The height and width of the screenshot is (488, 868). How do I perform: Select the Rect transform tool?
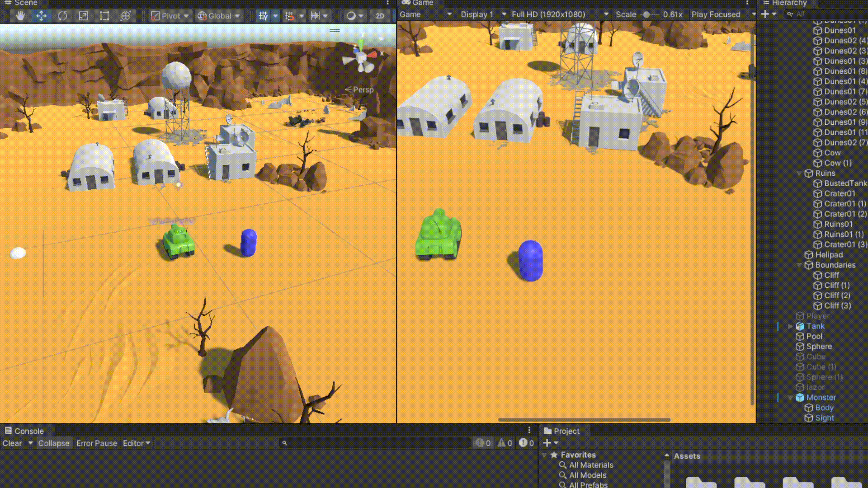tap(104, 16)
